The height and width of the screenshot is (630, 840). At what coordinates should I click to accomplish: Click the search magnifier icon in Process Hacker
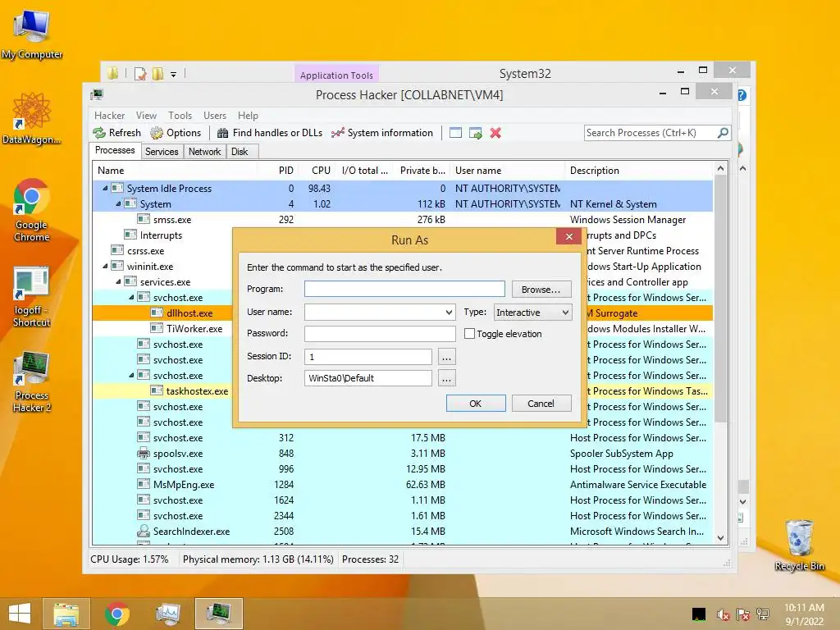[723, 132]
